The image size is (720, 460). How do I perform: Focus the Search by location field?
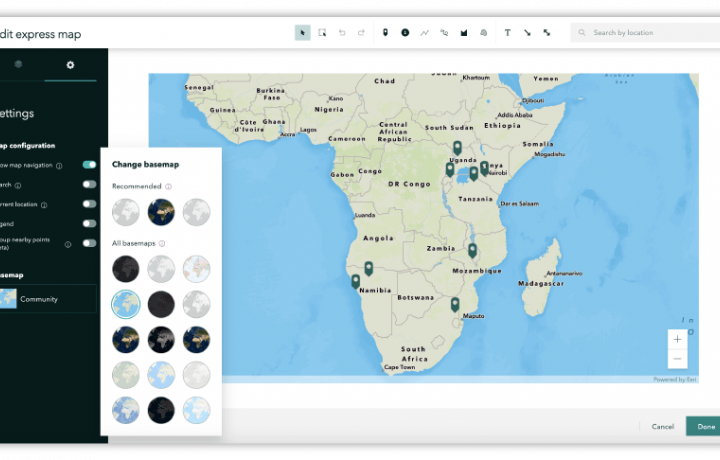645,33
